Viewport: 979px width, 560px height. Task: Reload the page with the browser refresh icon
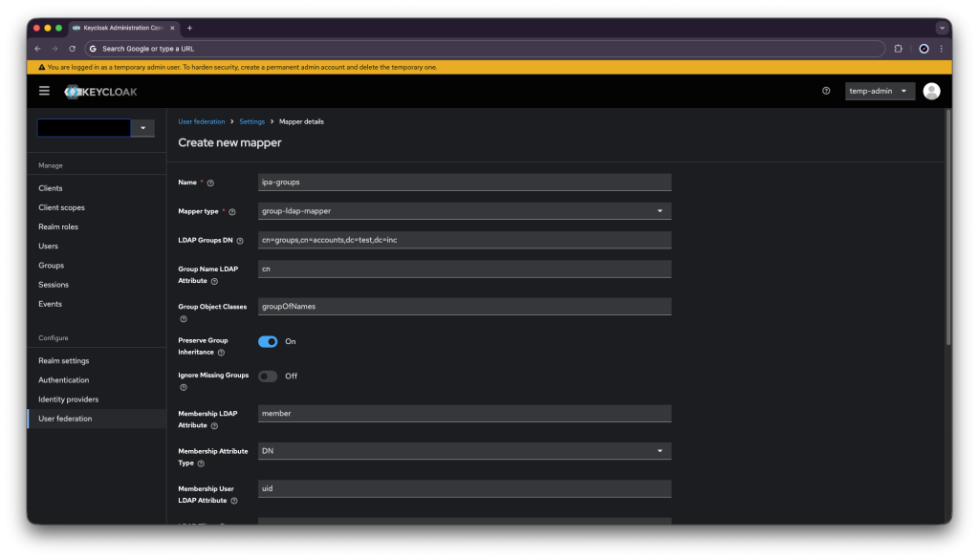(72, 48)
